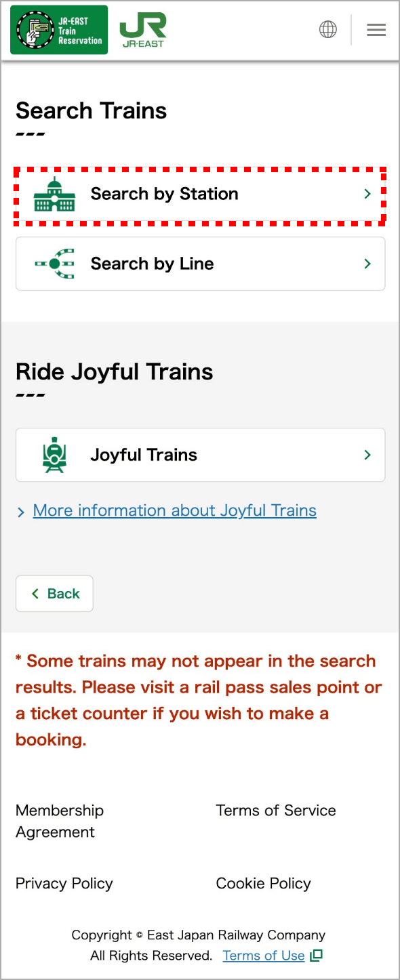Select Search by Station option
The height and width of the screenshot is (980, 400).
pos(201,195)
